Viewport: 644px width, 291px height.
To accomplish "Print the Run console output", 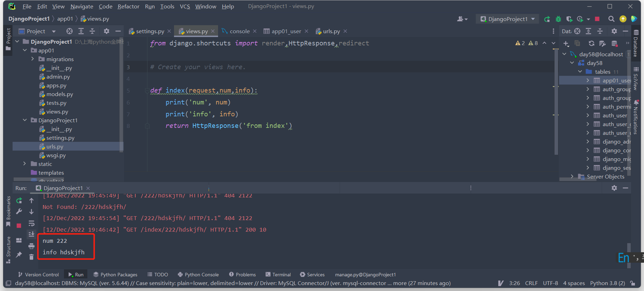I will pos(31,246).
